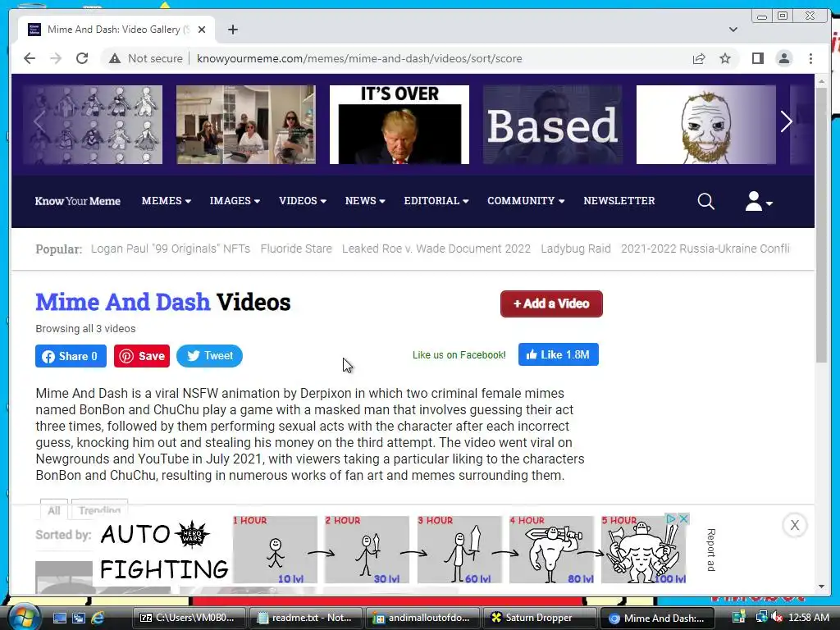Open the Based carousel thumbnail

tap(552, 125)
